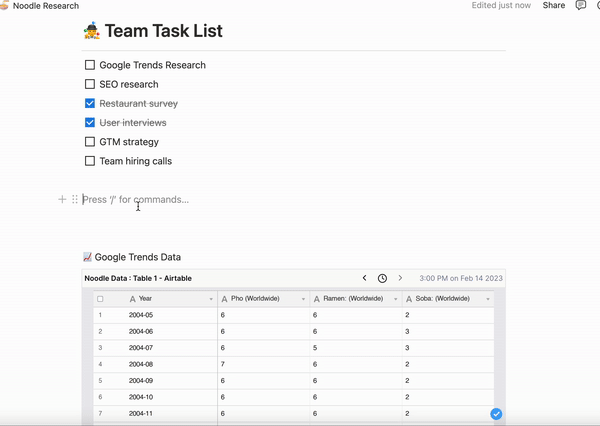Click the Noodle Research breadcrumb
The width and height of the screenshot is (600, 426).
pyautogui.click(x=46, y=6)
